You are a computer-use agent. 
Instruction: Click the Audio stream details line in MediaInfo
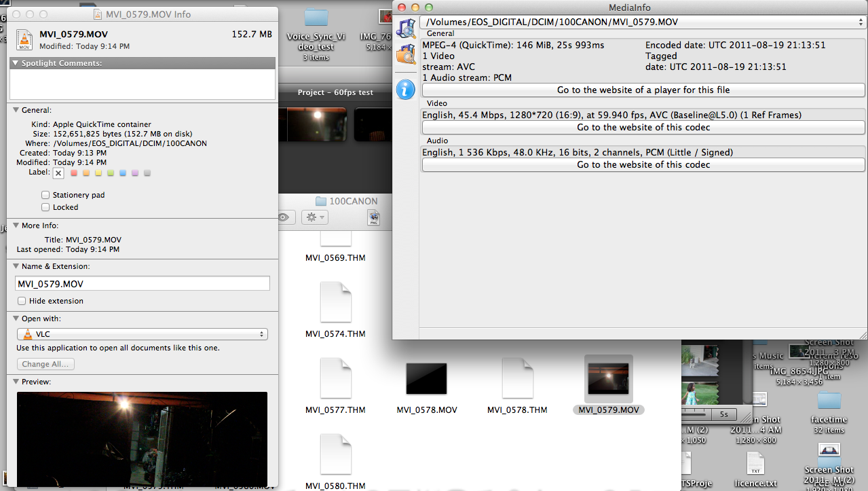pyautogui.click(x=578, y=153)
